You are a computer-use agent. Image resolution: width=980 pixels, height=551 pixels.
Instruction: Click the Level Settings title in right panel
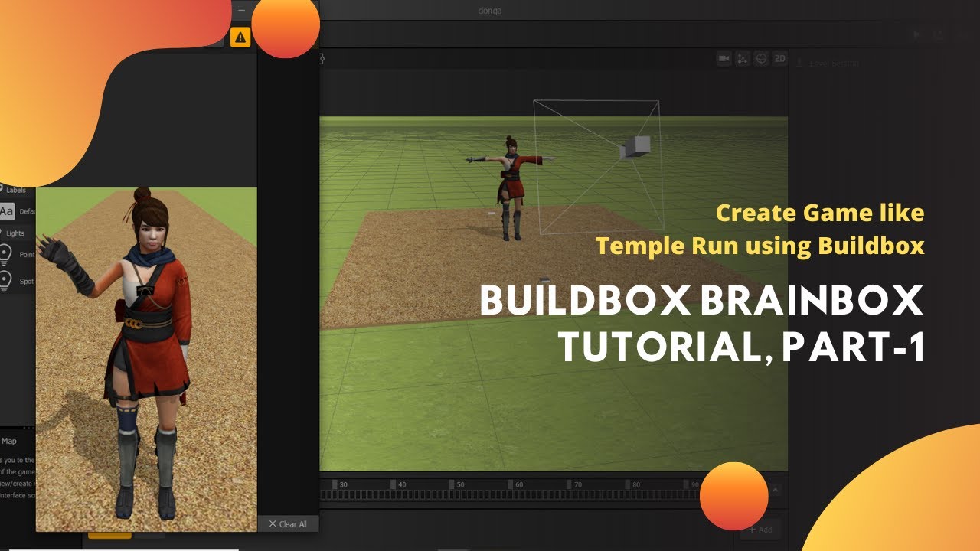[835, 64]
